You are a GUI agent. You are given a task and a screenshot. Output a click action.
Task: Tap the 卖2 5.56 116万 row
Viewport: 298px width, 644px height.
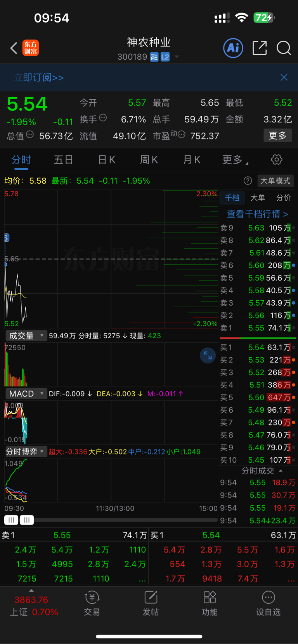pyautogui.click(x=258, y=315)
